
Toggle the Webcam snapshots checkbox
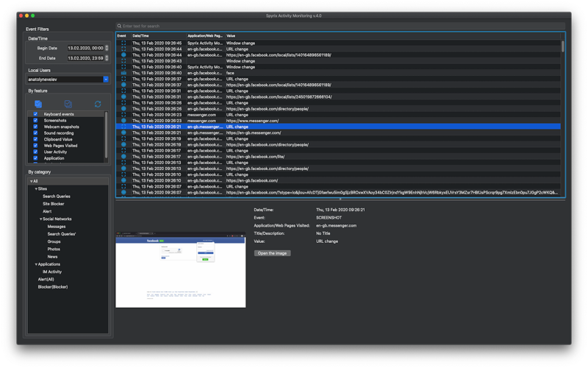35,127
